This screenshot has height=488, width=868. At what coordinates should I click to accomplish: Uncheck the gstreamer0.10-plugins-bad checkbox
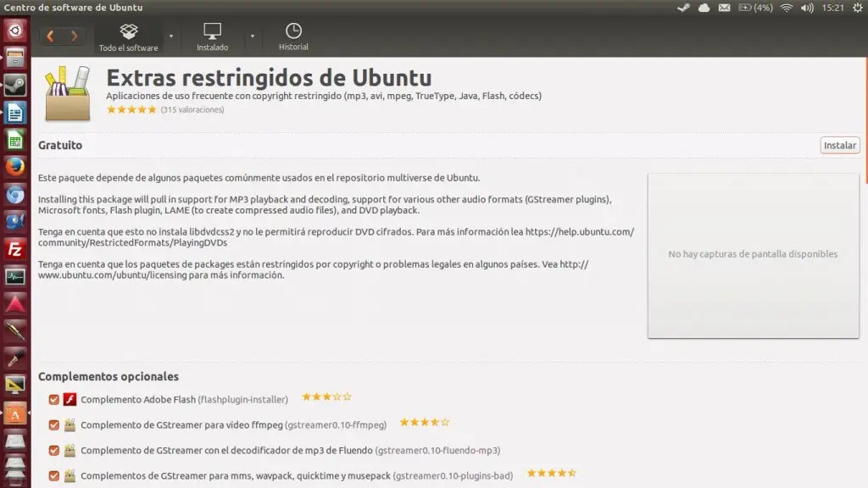[53, 476]
